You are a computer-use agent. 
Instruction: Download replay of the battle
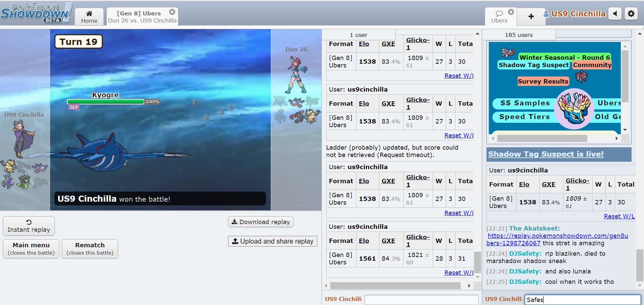tap(261, 222)
